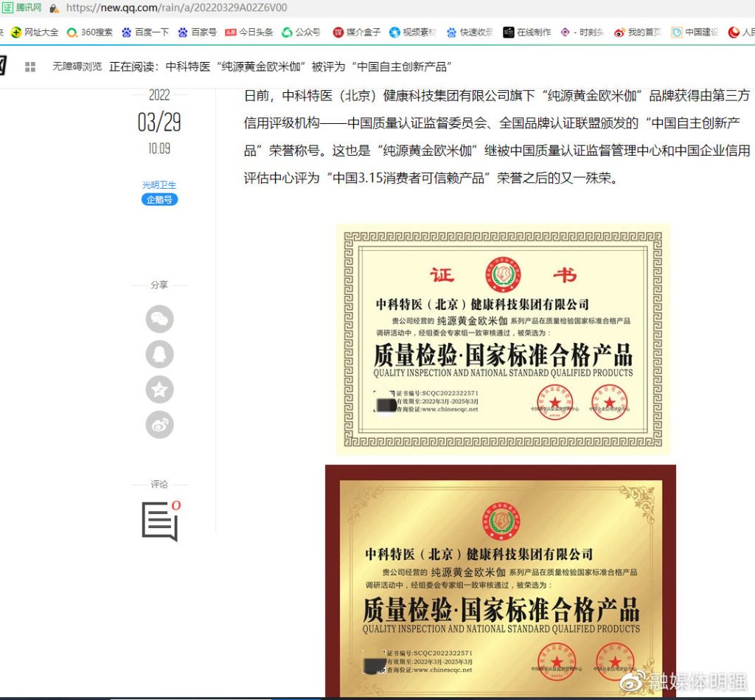The width and height of the screenshot is (755, 700).
Task: Open the 百度一下 bookmark
Action: [145, 32]
